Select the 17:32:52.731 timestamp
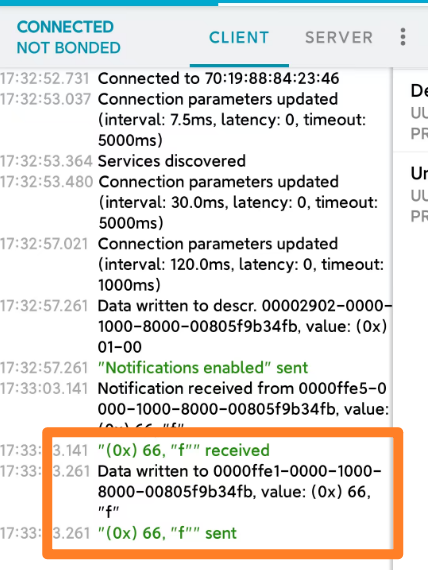 pyautogui.click(x=44, y=79)
